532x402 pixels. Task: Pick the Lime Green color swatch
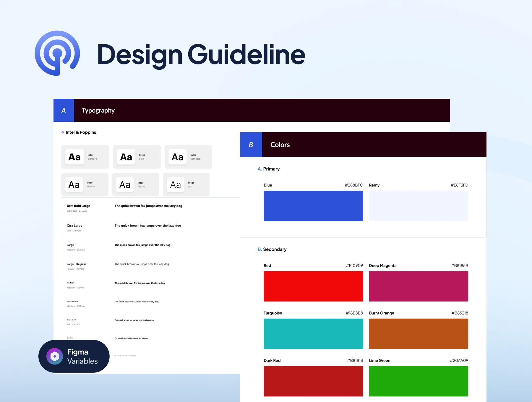pyautogui.click(x=419, y=381)
